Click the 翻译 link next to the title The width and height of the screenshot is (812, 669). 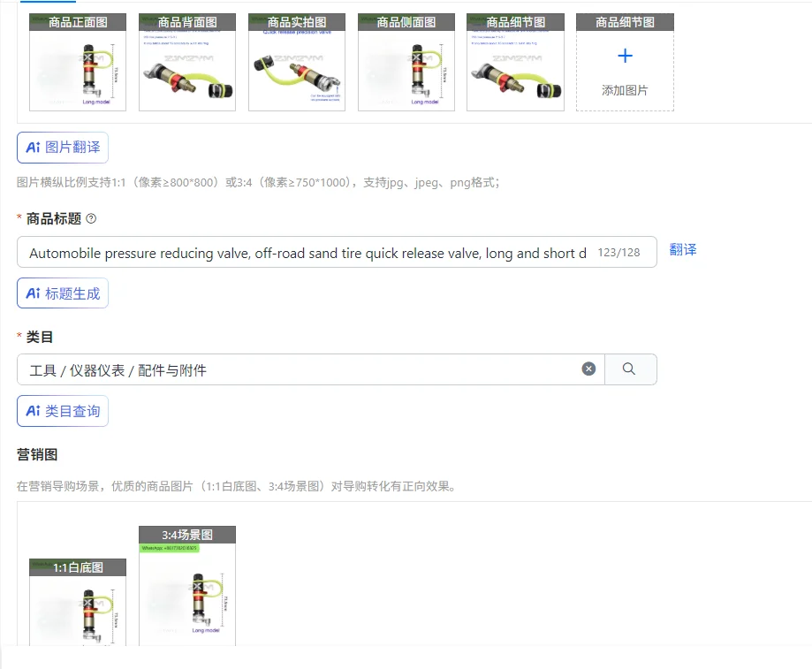682,249
